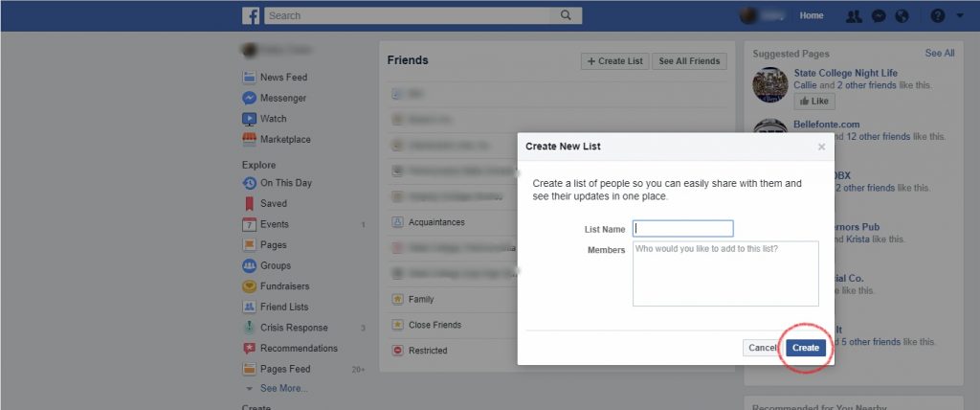The height and width of the screenshot is (410, 980).
Task: Click the Events calendar icon
Action: [250, 224]
